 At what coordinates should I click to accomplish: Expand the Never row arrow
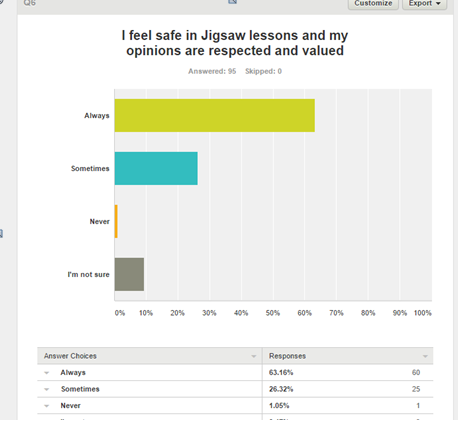pos(47,406)
